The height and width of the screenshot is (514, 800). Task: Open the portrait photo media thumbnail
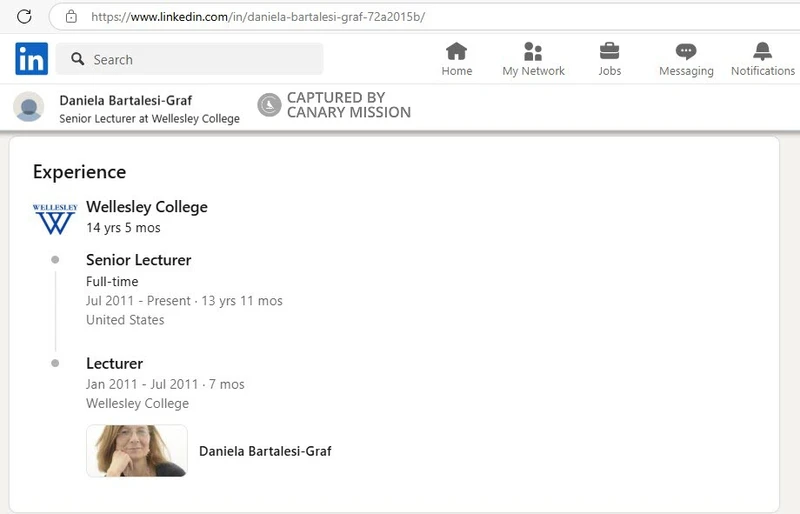click(x=137, y=451)
